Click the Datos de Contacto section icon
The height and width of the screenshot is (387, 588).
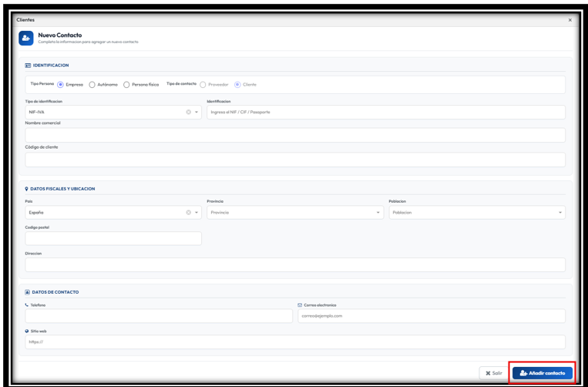tap(28, 292)
